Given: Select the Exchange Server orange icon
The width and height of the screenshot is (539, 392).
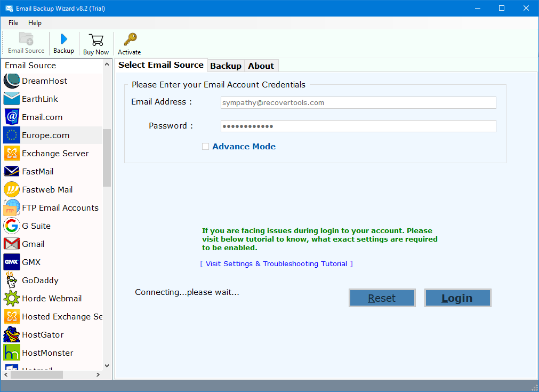Looking at the screenshot, I should click(x=12, y=154).
